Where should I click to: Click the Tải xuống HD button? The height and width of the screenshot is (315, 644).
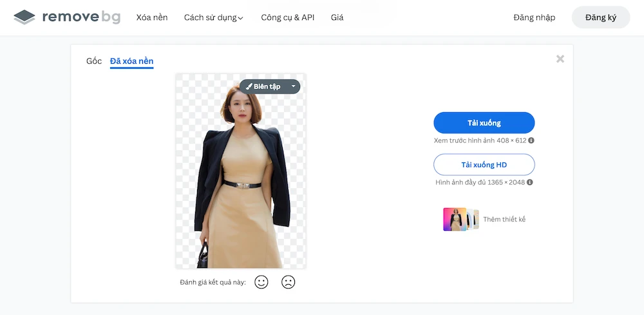click(x=484, y=165)
